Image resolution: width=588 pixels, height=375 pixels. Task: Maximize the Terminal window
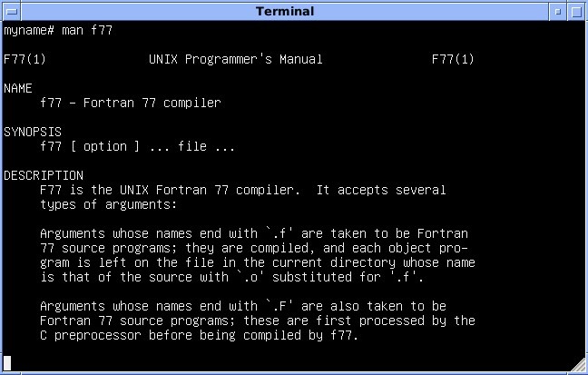[576, 11]
